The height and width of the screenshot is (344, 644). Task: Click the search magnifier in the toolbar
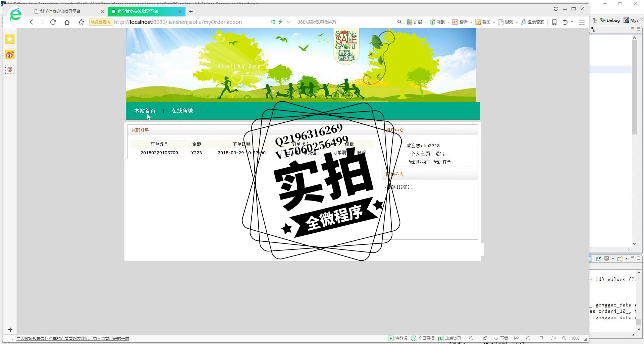click(399, 22)
